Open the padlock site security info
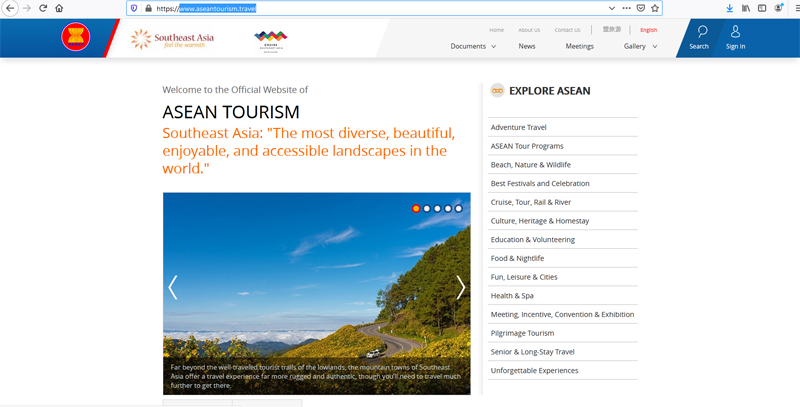Image resolution: width=800 pixels, height=407 pixels. tap(148, 8)
